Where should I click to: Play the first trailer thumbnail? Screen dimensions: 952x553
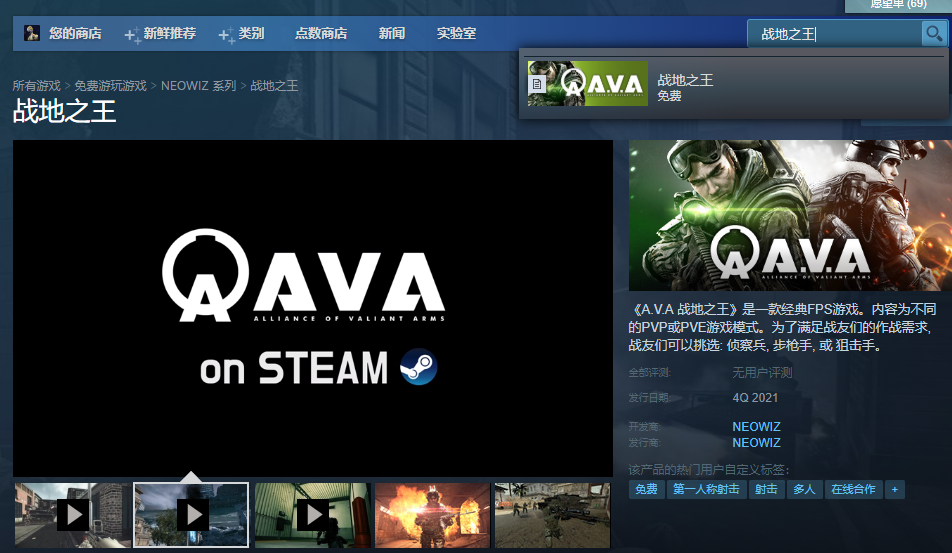tap(72, 515)
